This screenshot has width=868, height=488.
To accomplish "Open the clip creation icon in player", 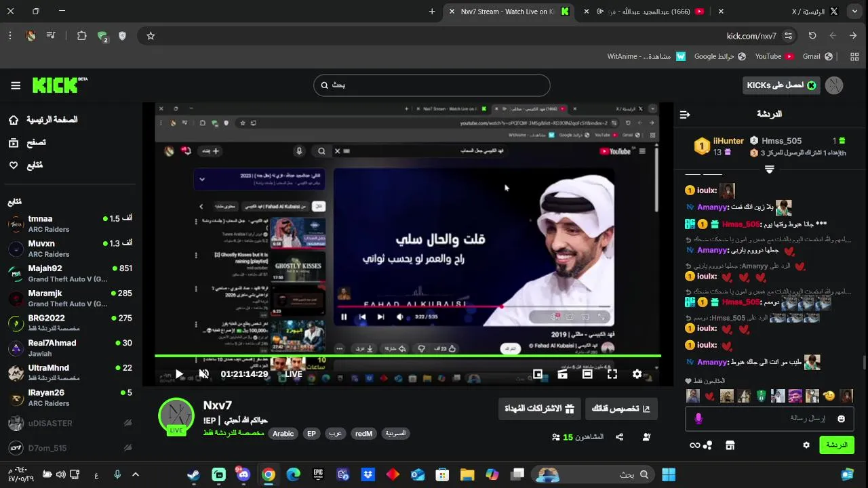I will 562,373.
